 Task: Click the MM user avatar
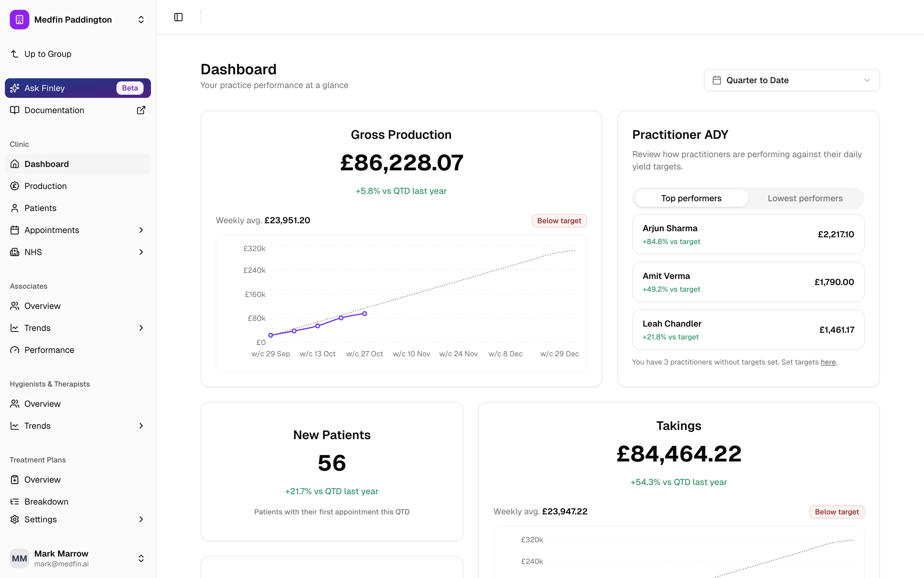[20, 558]
